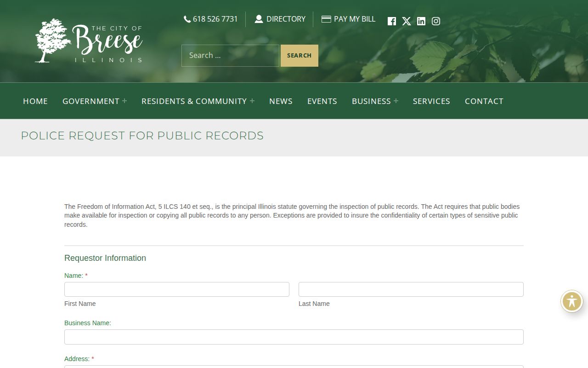The image size is (588, 368).
Task: Open Residents & Community menu item
Action: 194,101
